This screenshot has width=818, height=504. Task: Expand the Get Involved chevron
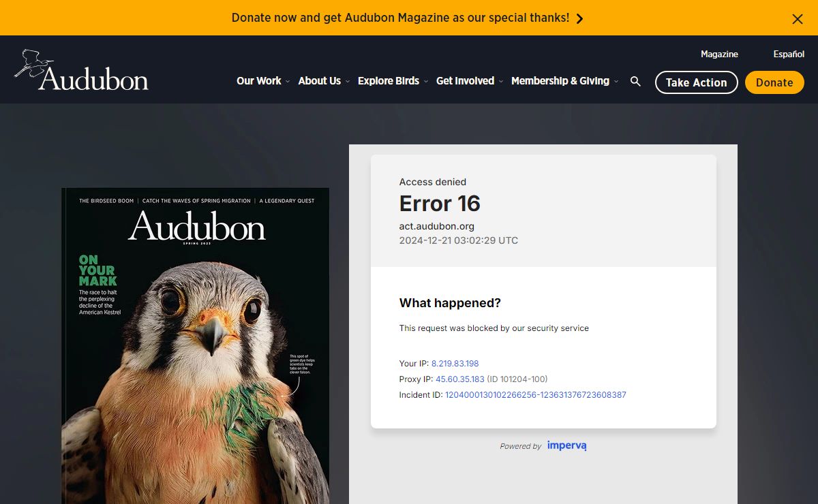tap(501, 82)
